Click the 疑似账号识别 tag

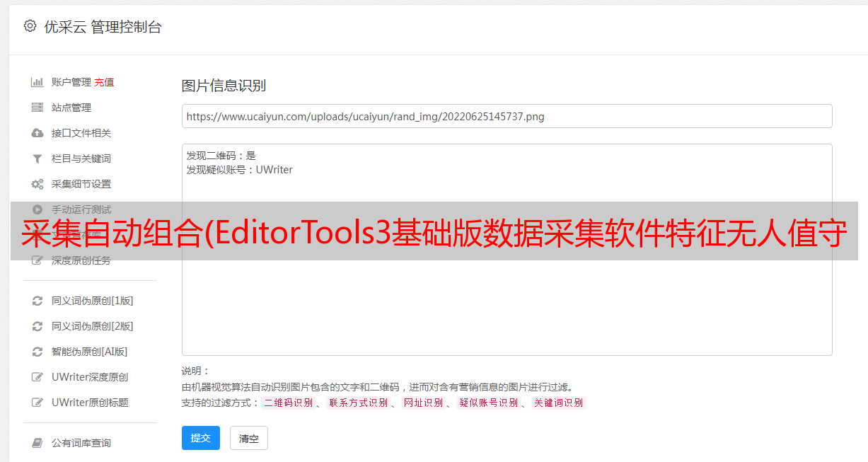[488, 403]
